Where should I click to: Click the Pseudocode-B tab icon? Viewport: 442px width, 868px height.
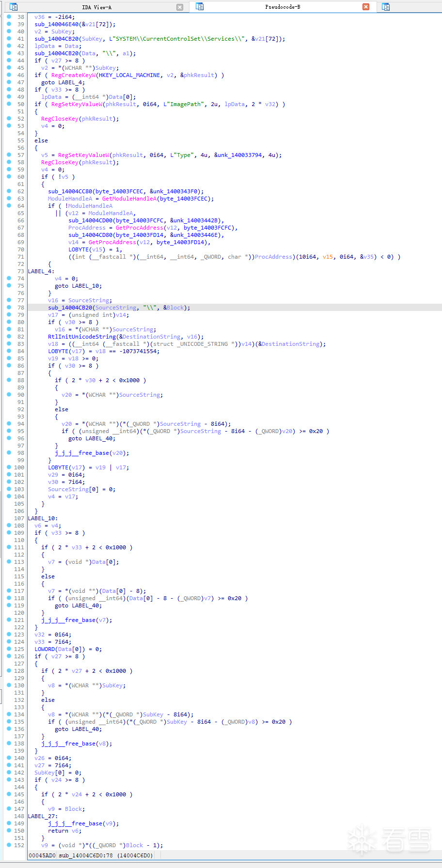[200, 7]
